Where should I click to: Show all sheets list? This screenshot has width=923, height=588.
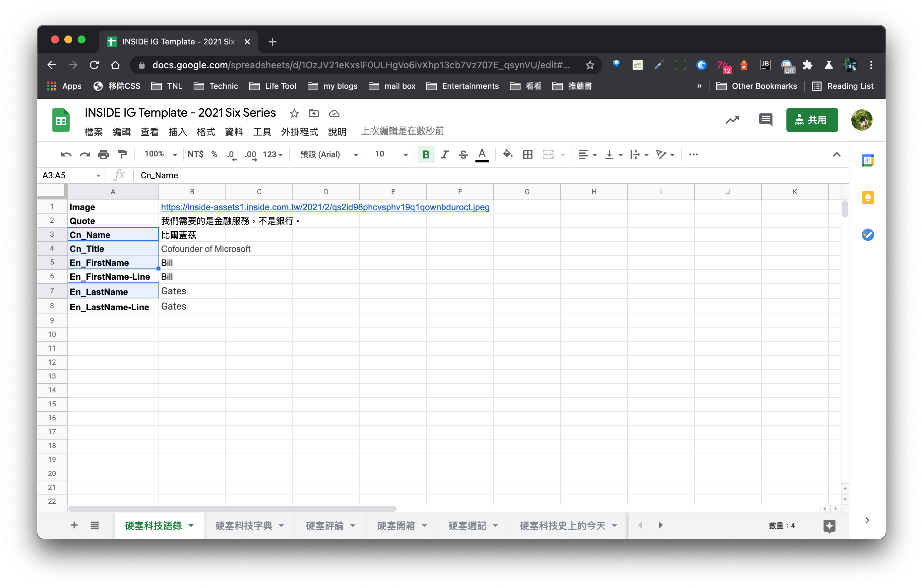[95, 525]
